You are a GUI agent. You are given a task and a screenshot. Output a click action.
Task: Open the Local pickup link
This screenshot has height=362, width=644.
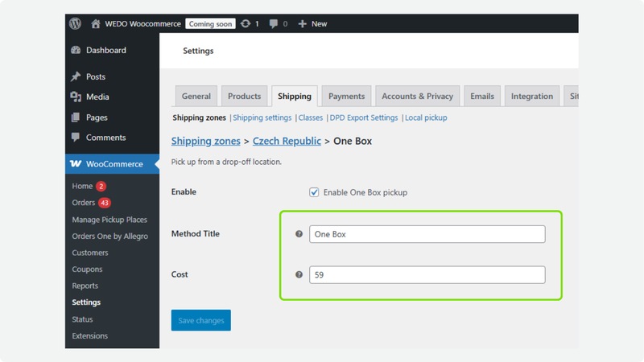coord(426,117)
